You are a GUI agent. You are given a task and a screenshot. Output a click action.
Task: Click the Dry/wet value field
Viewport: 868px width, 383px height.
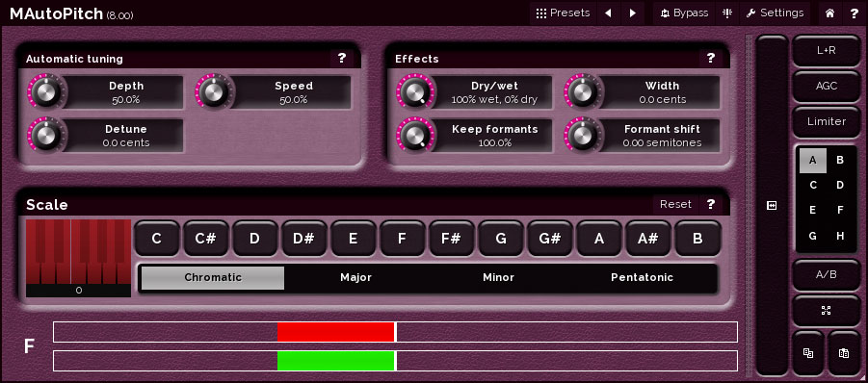[494, 100]
